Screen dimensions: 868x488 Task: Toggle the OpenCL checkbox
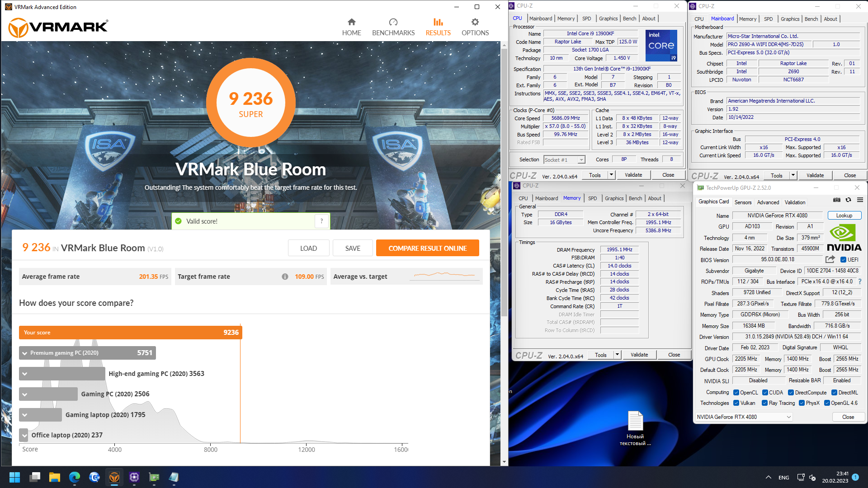click(x=736, y=393)
